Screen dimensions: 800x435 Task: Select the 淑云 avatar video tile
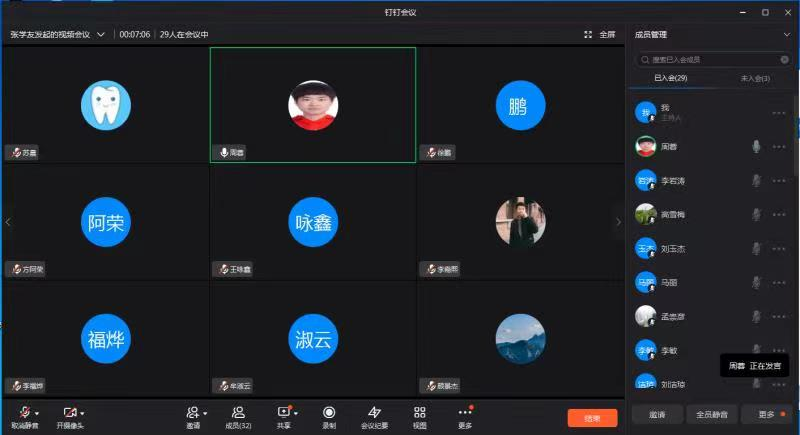pos(313,339)
